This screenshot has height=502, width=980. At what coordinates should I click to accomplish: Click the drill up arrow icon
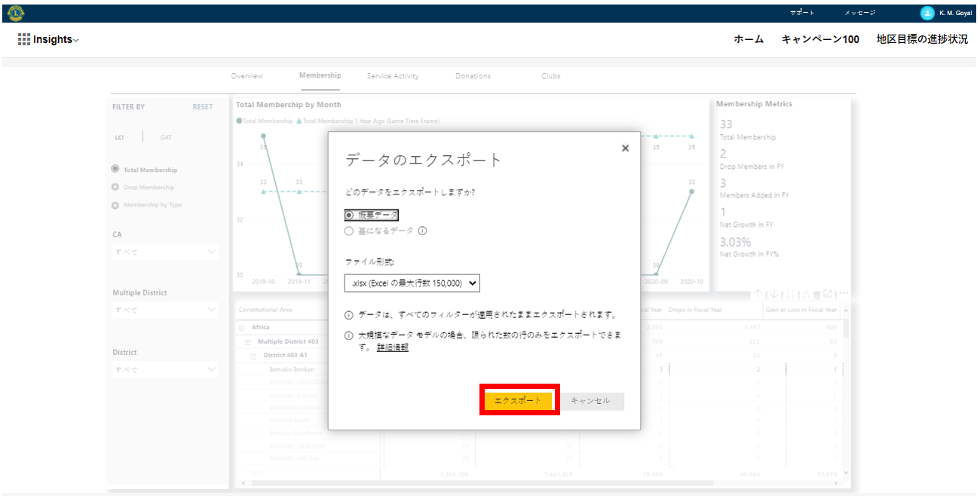(x=758, y=294)
